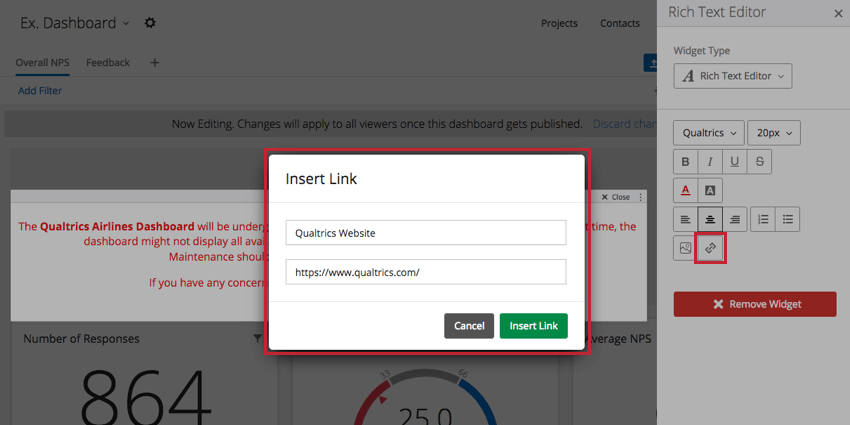
Task: Click the Number of Responses widget title
Action: tap(81, 339)
